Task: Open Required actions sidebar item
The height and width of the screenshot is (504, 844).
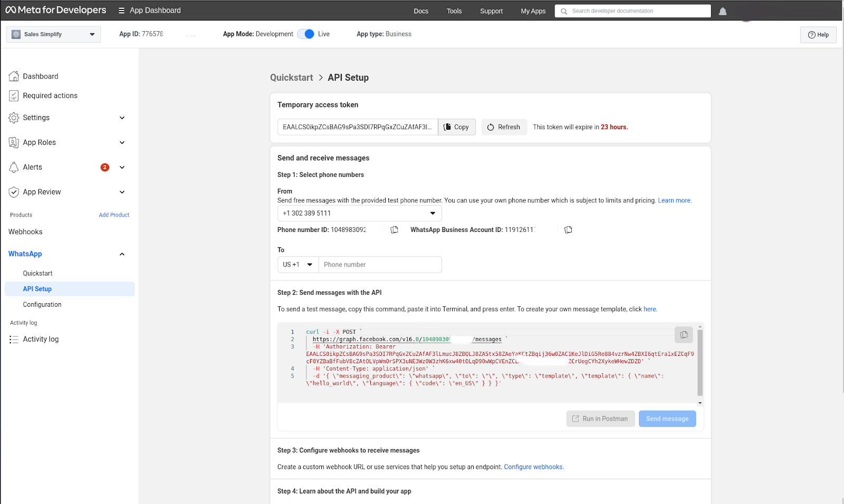Action: click(x=50, y=95)
